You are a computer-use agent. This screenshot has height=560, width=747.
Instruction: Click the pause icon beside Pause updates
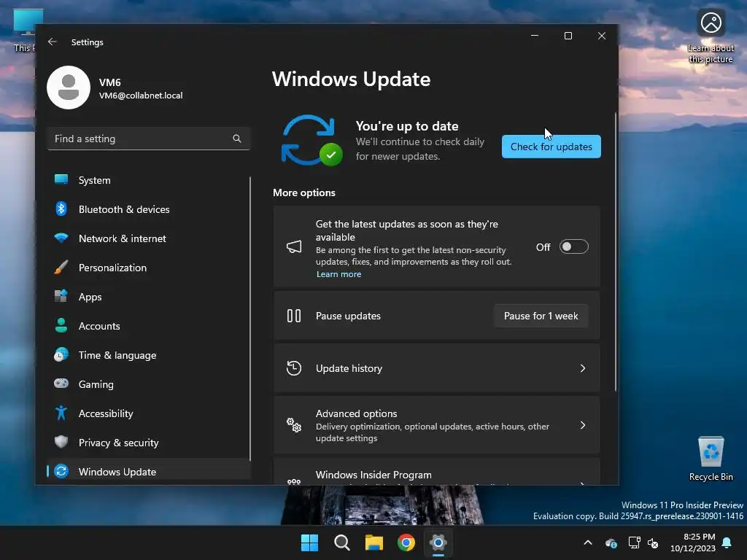tap(294, 316)
